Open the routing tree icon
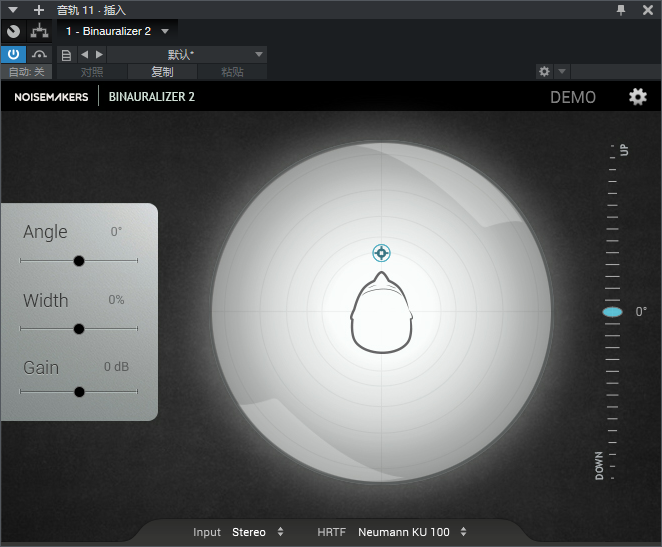Viewport: 662px width, 547px height. tap(39, 31)
